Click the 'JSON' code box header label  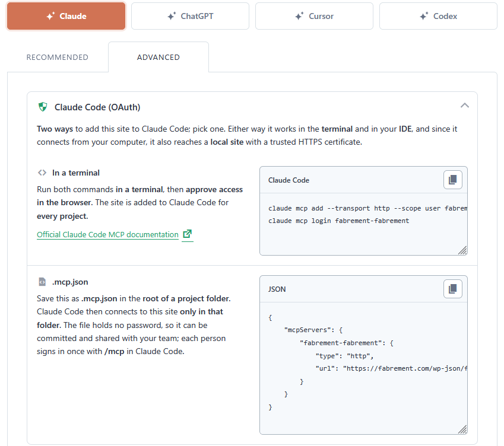click(x=277, y=289)
